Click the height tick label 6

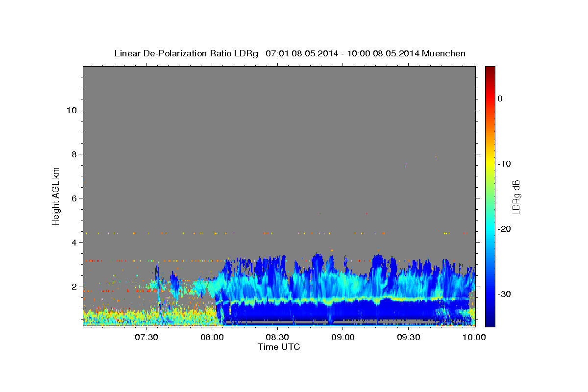[74, 198]
